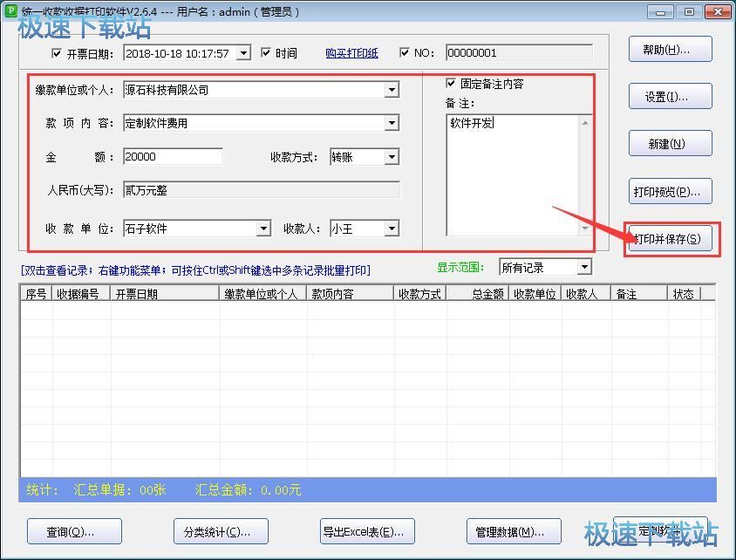This screenshot has height=560, width=736.
Task: Open the 收款人 dropdown showing 小王
Action: click(x=392, y=229)
